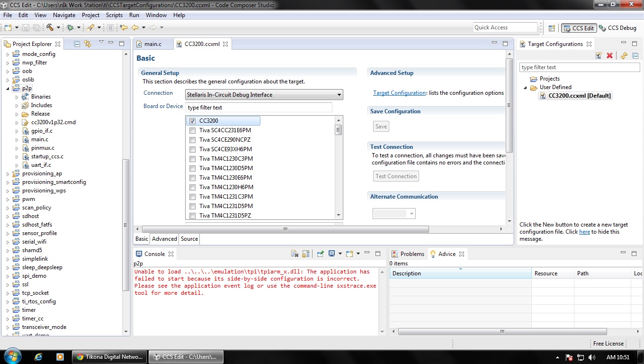This screenshot has height=364, width=644.
Task: Minimize the Console panel
Action: (368, 254)
